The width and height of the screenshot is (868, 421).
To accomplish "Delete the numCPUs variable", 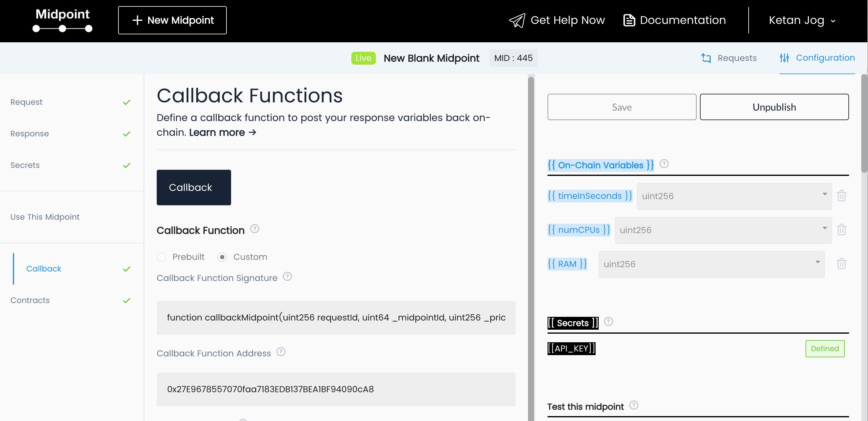I will pyautogui.click(x=841, y=230).
